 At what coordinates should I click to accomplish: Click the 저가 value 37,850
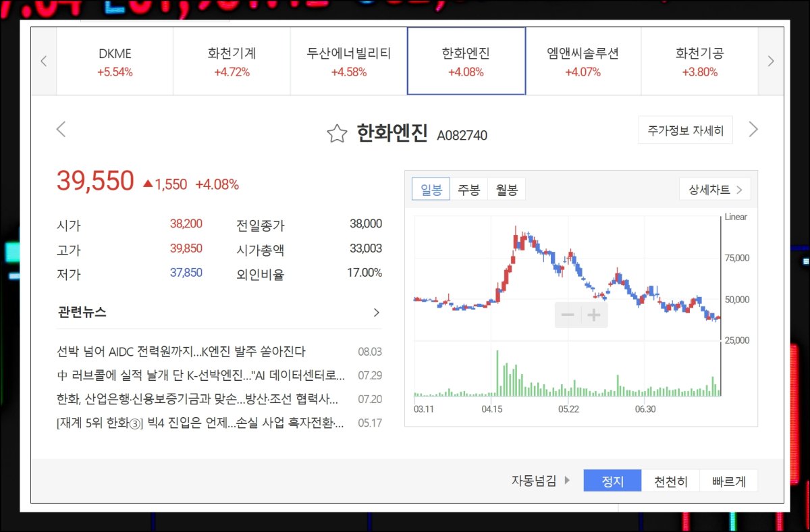(x=186, y=273)
